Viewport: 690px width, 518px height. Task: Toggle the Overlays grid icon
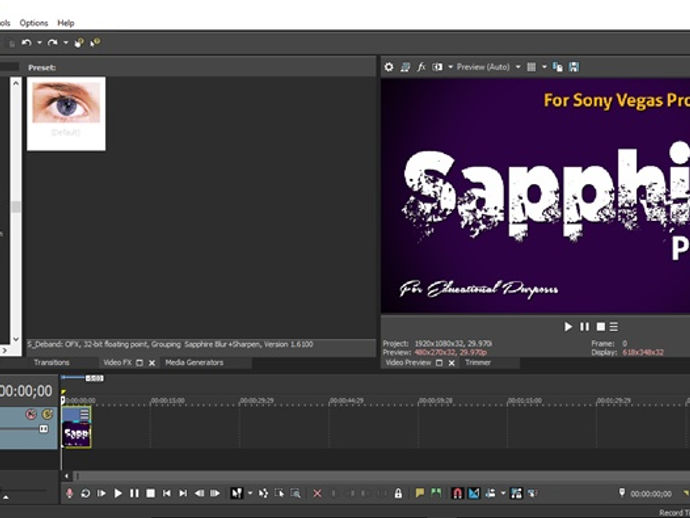tap(532, 67)
